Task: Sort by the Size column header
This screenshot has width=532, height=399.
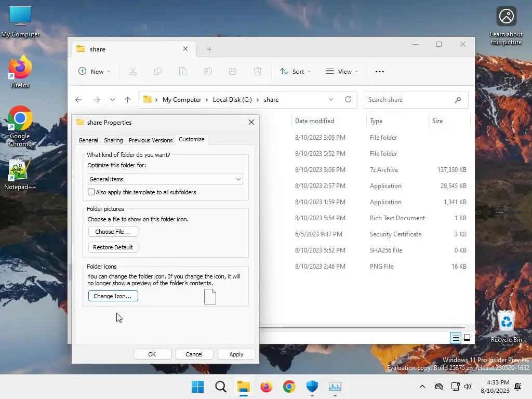Action: click(449, 121)
